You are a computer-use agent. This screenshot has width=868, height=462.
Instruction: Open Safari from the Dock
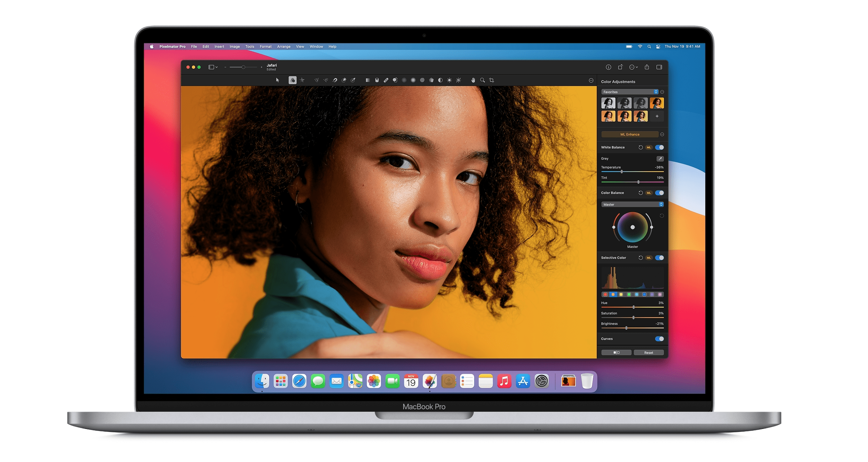(299, 382)
